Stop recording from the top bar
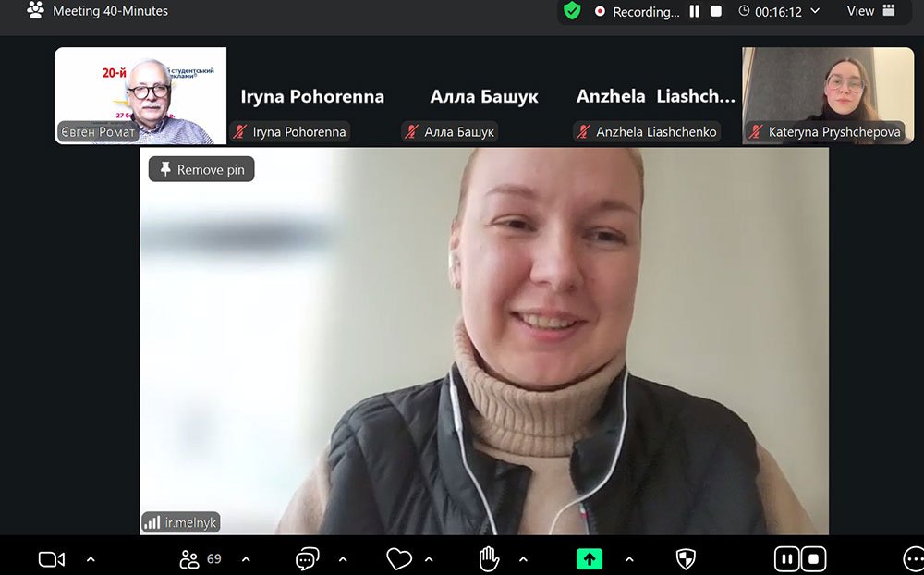 [716, 11]
